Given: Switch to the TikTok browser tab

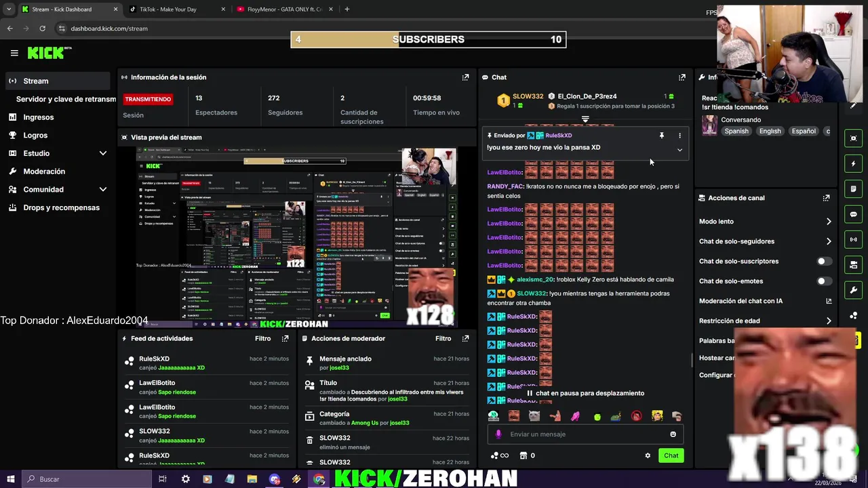Looking at the screenshot, I should [175, 9].
